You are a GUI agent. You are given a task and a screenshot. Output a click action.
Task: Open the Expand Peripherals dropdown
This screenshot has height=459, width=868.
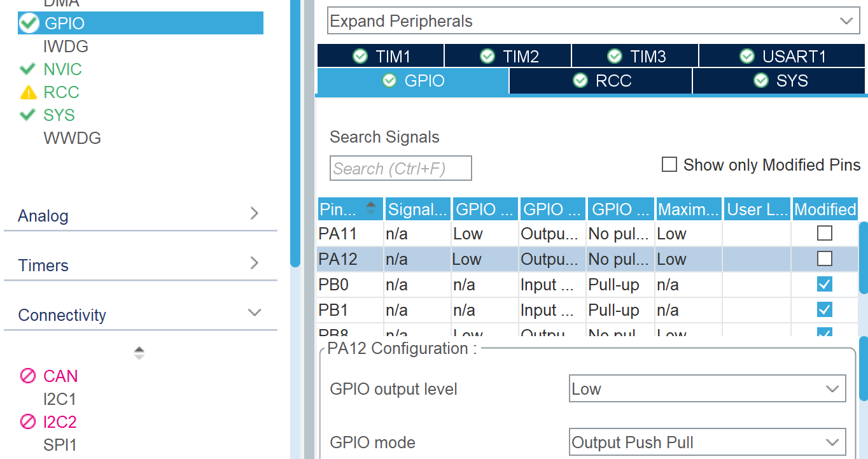pyautogui.click(x=593, y=21)
